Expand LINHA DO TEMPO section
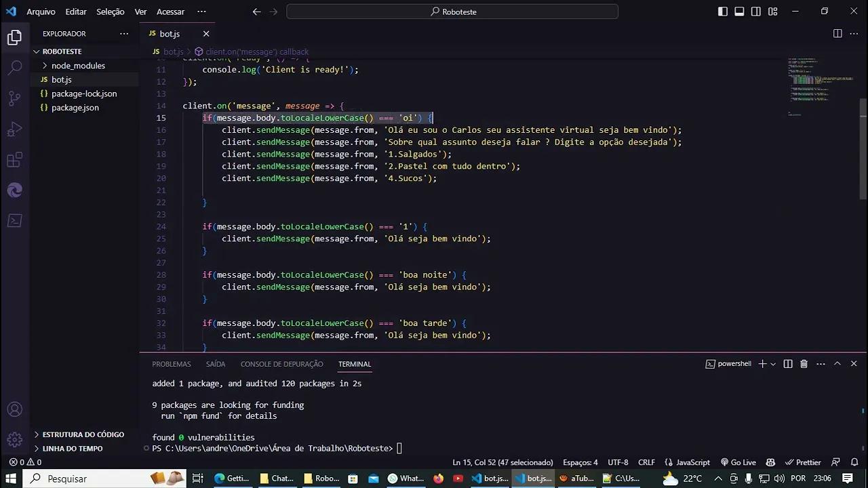This screenshot has width=868, height=488. tap(85, 449)
